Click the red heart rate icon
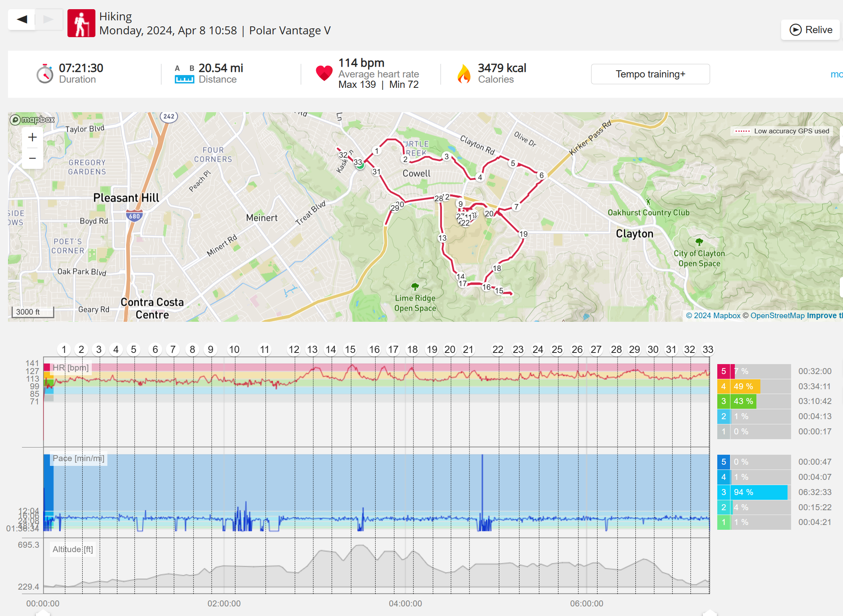 [x=324, y=73]
